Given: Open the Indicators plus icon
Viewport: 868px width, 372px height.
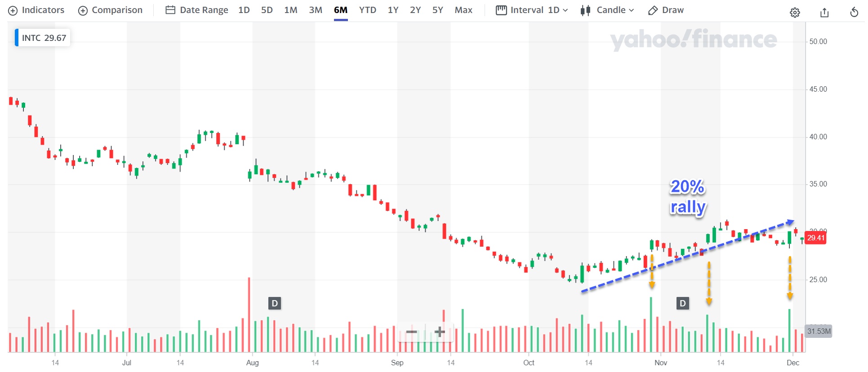Looking at the screenshot, I should pos(13,10).
